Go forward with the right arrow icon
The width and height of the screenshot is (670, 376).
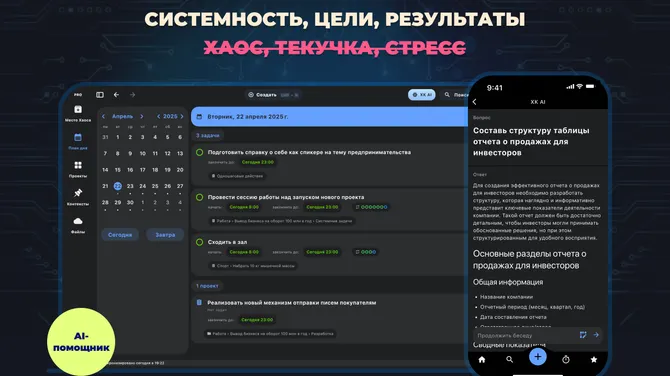pos(132,95)
